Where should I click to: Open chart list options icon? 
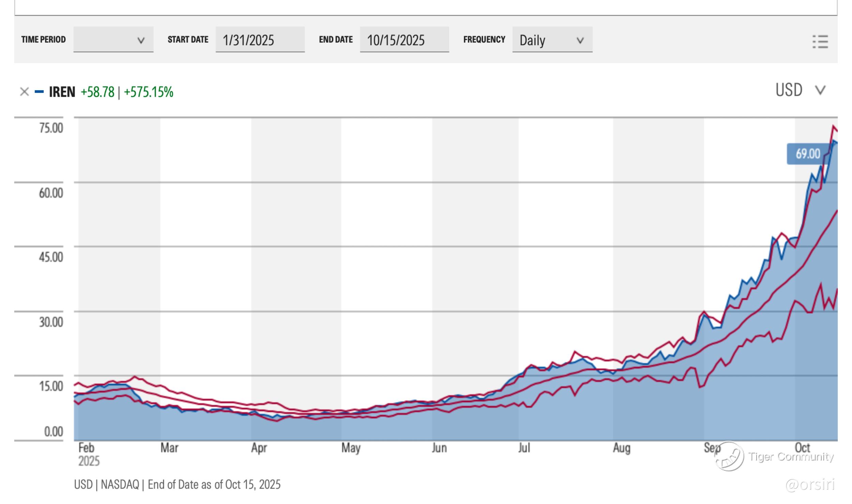[820, 42]
